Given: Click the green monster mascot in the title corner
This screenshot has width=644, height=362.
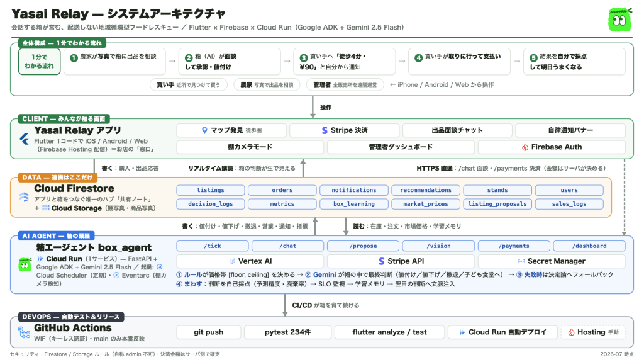Looking at the screenshot, I should coord(619,20).
